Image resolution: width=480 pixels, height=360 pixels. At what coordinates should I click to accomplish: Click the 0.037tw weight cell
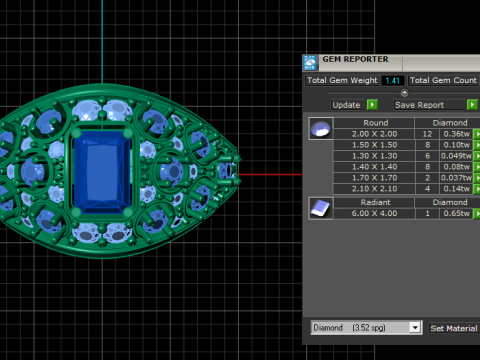click(456, 178)
